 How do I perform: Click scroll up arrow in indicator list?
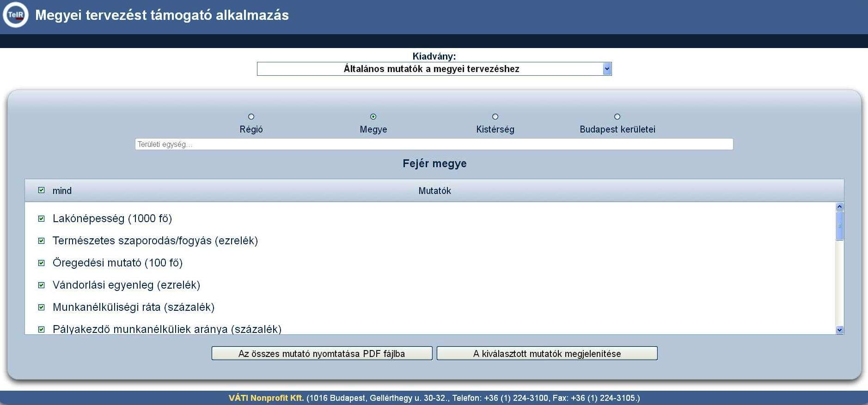point(839,206)
